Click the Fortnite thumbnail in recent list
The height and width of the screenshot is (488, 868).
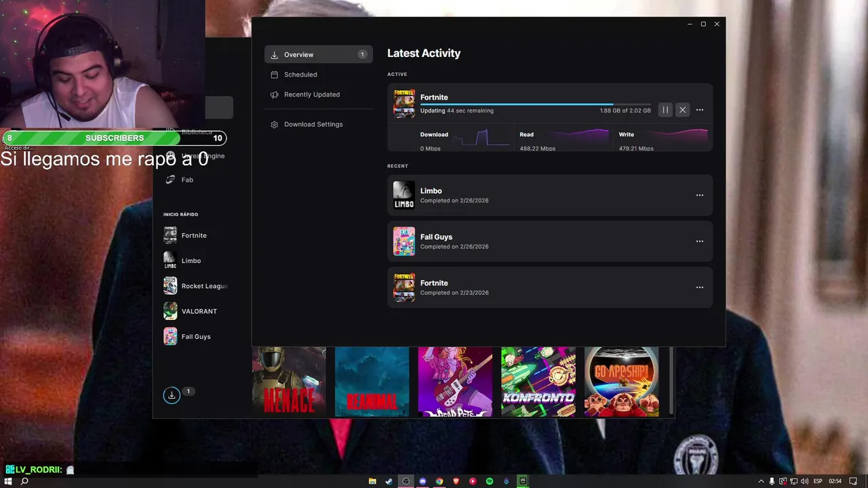point(404,287)
